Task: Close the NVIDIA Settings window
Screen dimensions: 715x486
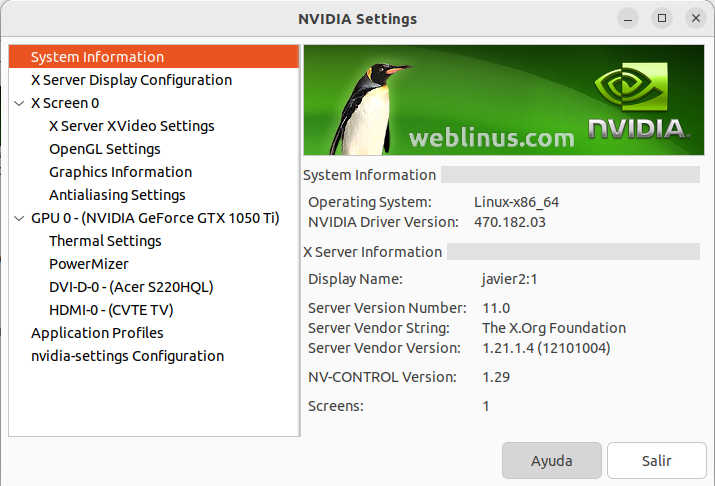Action: (x=696, y=19)
